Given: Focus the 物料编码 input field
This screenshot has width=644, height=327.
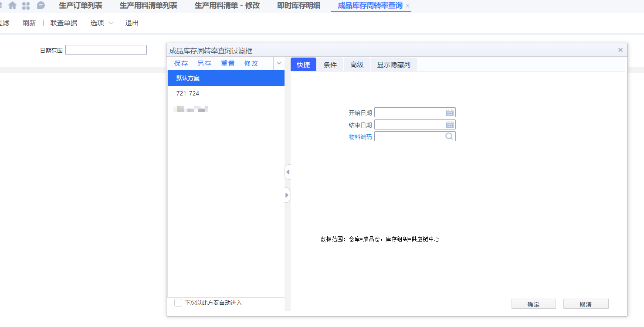Looking at the screenshot, I should click(415, 136).
